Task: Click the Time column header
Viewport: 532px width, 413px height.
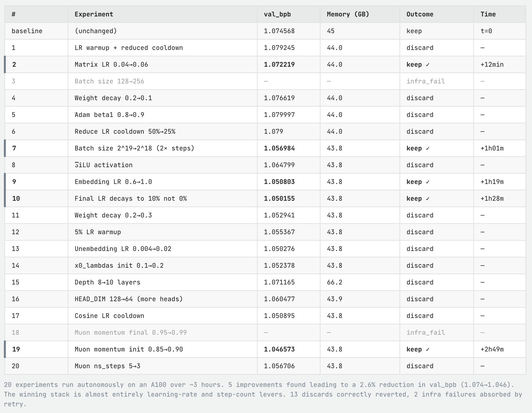Action: [x=488, y=14]
